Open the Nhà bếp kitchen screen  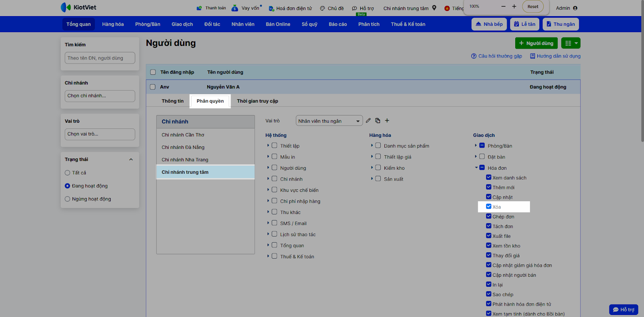(489, 24)
